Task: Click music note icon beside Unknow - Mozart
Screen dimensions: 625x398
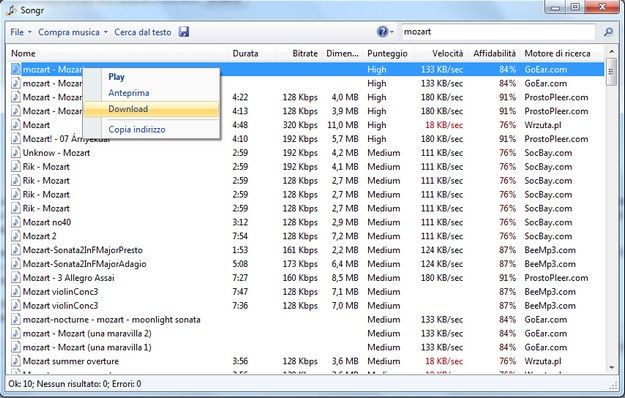Action: [16, 153]
